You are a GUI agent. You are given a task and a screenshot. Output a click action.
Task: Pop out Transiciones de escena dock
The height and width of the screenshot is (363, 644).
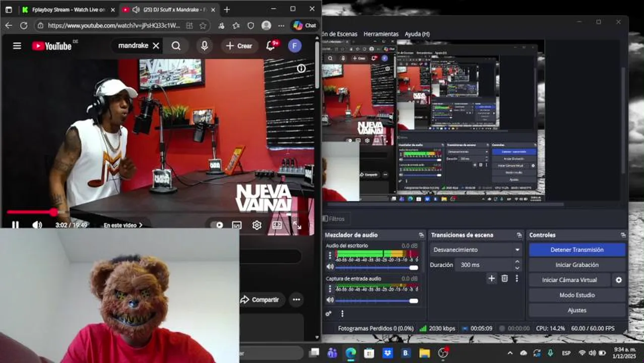click(519, 235)
